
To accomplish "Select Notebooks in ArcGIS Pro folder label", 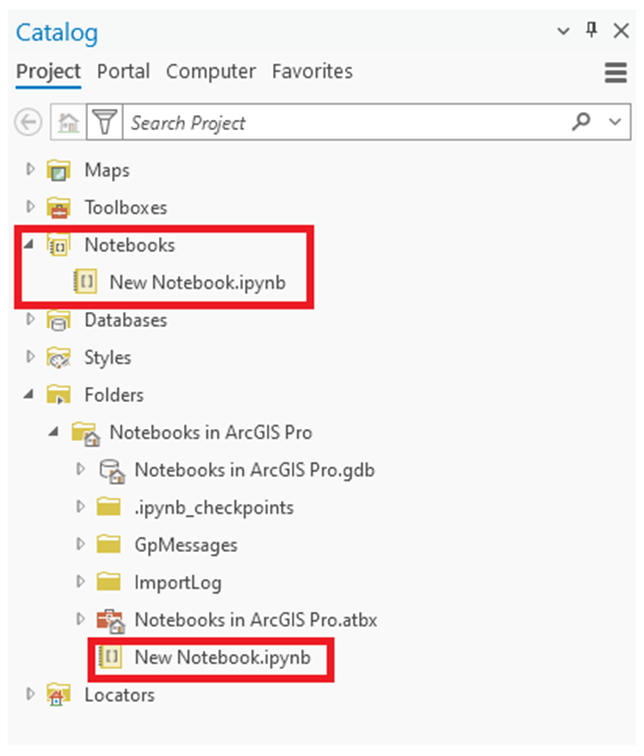I will coord(211,432).
